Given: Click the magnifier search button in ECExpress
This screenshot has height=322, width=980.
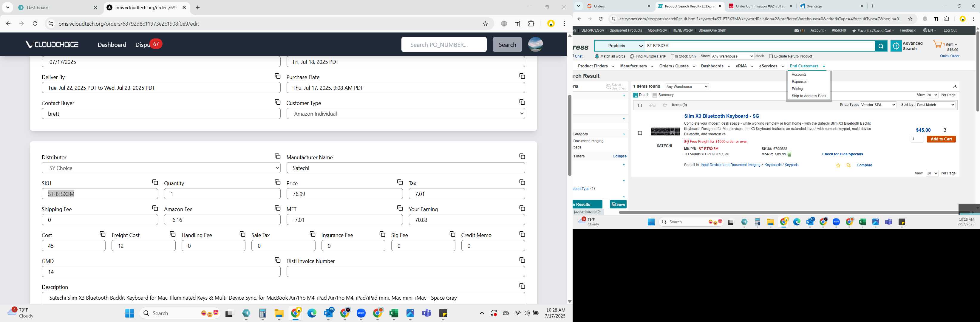Looking at the screenshot, I should [881, 46].
